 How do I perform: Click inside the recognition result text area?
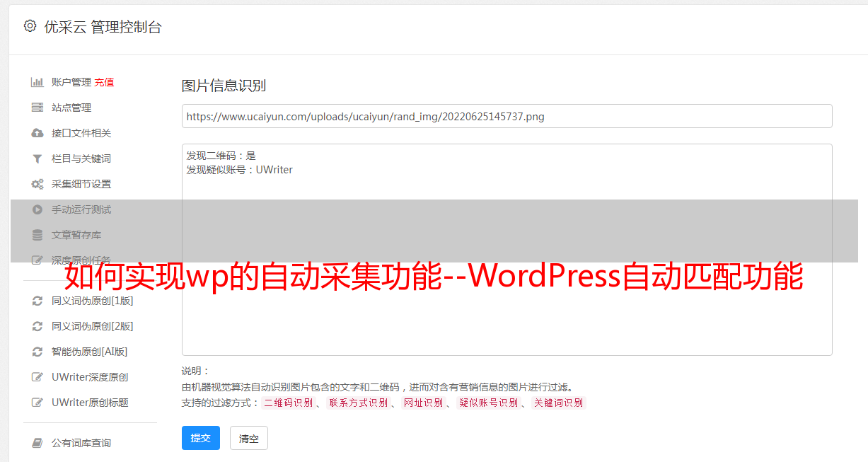(x=507, y=250)
